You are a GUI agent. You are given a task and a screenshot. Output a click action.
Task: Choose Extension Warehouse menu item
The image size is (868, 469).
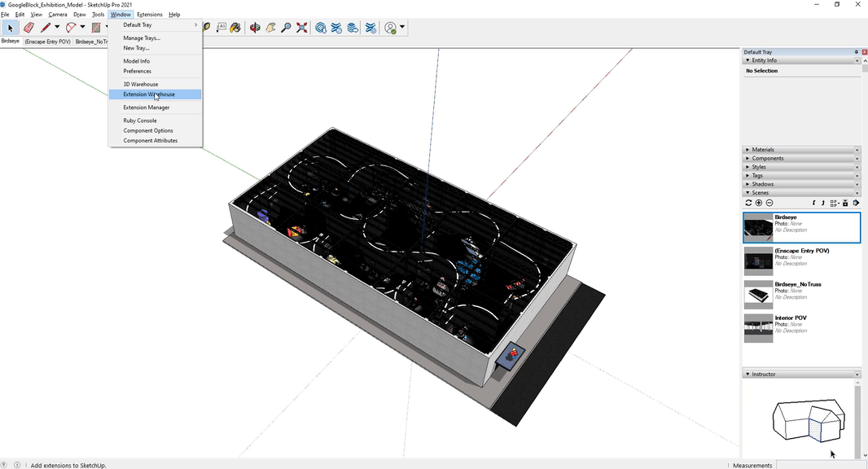tap(155, 94)
